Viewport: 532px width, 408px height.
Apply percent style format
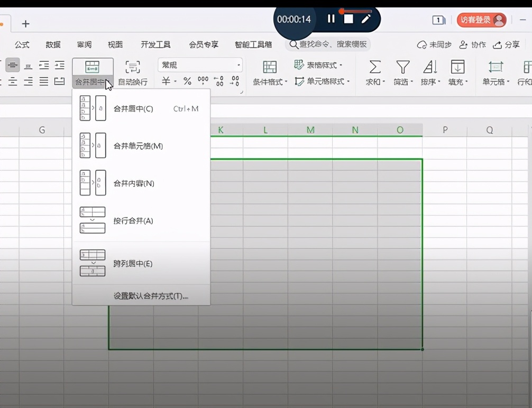[x=187, y=81]
